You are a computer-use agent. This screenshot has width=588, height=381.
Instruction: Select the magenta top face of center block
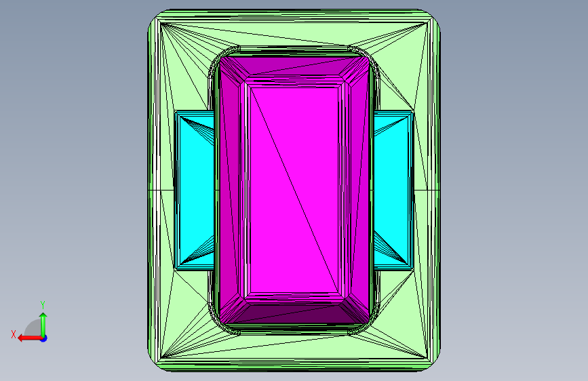294,190
